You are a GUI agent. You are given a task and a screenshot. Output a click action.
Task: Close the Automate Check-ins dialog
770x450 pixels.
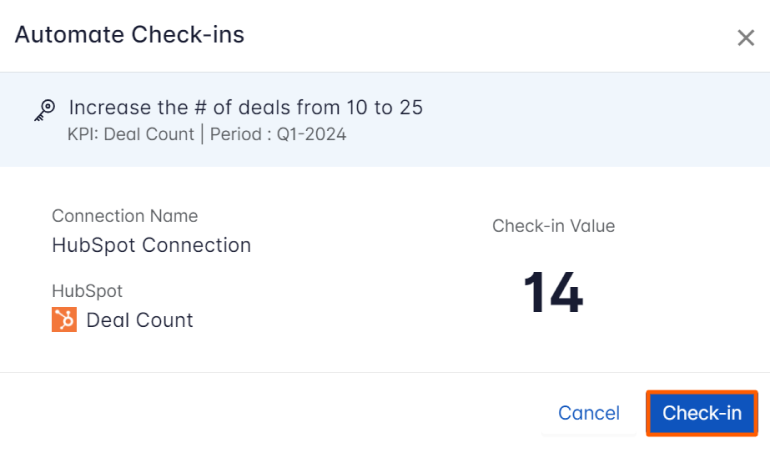click(x=745, y=37)
